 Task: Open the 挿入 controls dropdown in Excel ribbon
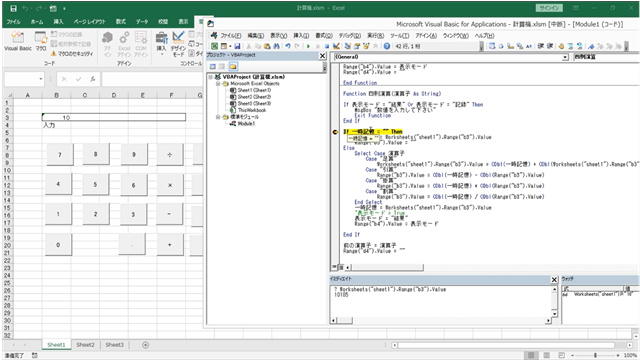click(x=162, y=44)
